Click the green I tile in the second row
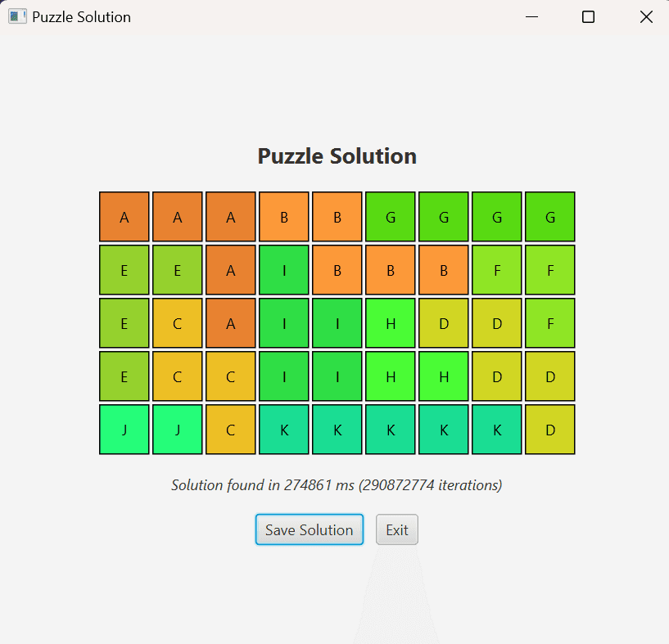This screenshot has height=644, width=669. pos(284,270)
